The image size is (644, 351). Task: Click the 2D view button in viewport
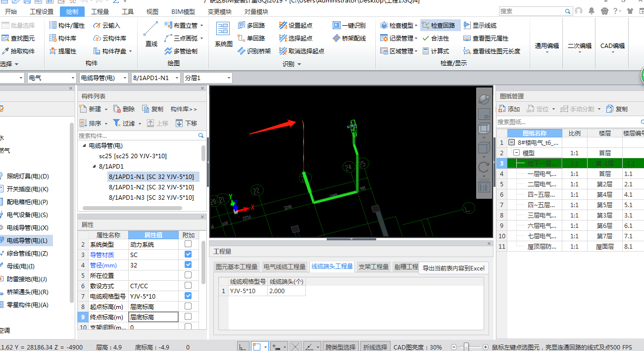click(484, 113)
